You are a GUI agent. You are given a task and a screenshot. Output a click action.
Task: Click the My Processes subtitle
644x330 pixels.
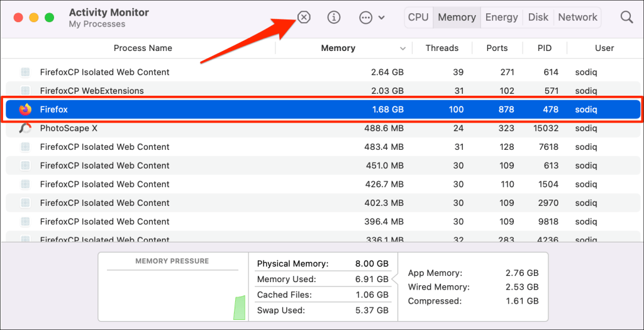coord(97,25)
